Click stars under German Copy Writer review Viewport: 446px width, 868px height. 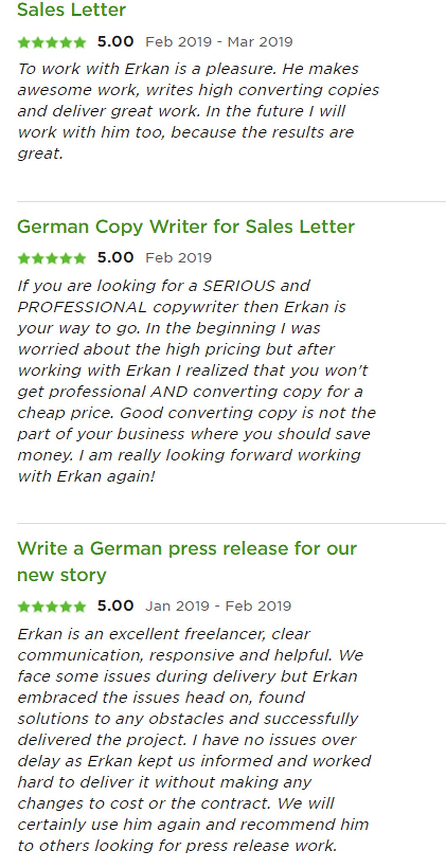tap(52, 258)
